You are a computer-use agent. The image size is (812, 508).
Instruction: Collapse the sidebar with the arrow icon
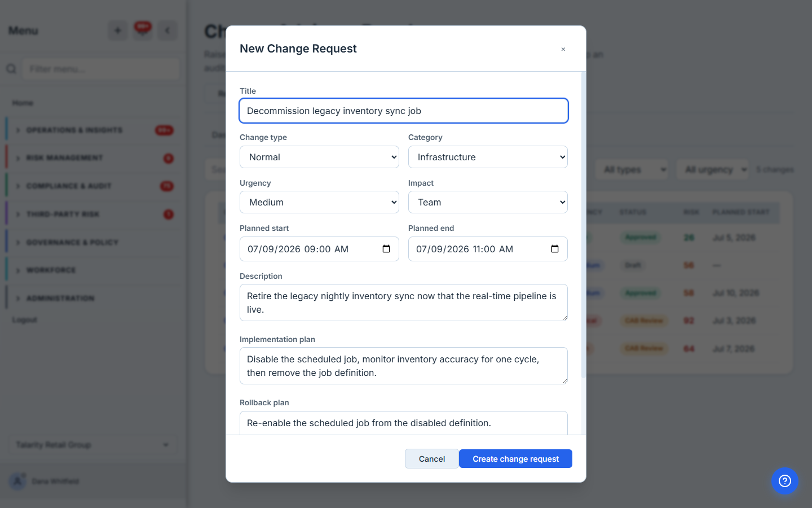coord(167,30)
